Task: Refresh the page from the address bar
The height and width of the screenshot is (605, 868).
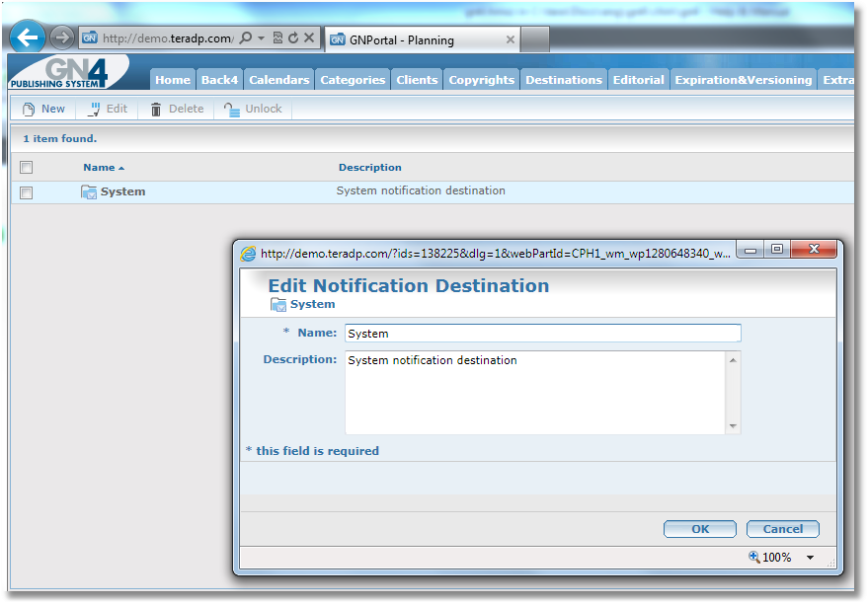Action: 293,38
